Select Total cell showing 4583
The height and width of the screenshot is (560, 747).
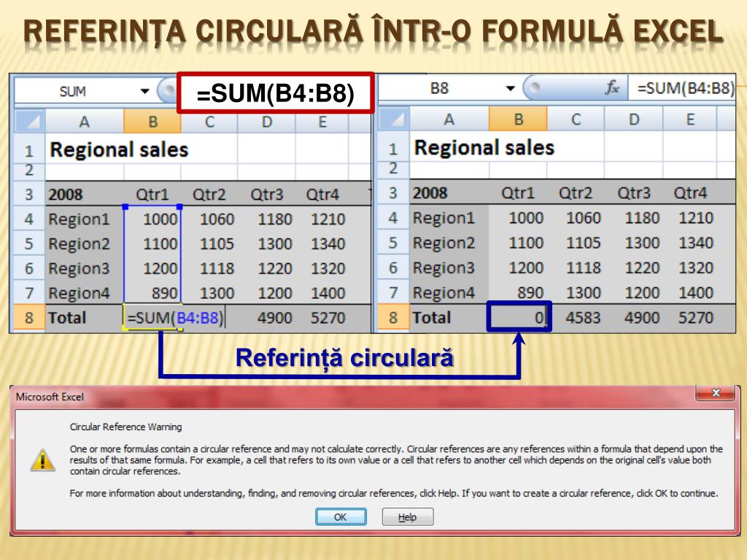coord(576,317)
